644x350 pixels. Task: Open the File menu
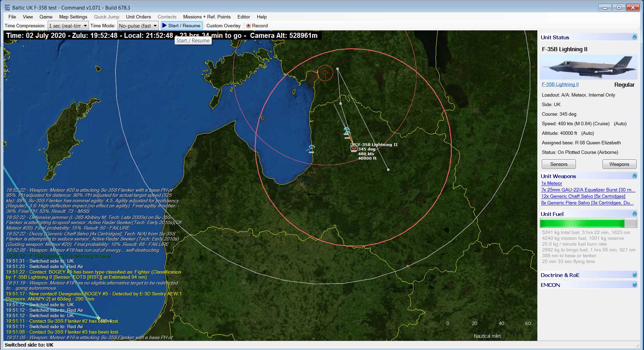coord(12,17)
